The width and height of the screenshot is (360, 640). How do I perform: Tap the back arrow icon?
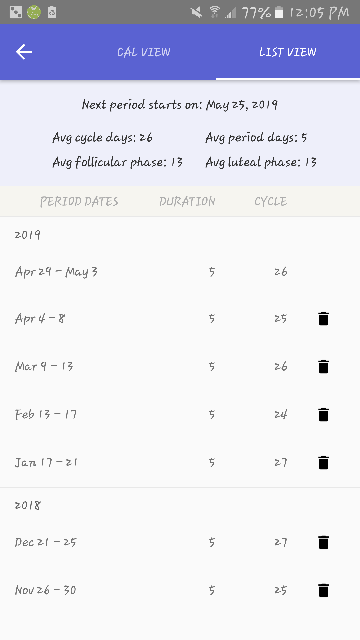[x=24, y=52]
